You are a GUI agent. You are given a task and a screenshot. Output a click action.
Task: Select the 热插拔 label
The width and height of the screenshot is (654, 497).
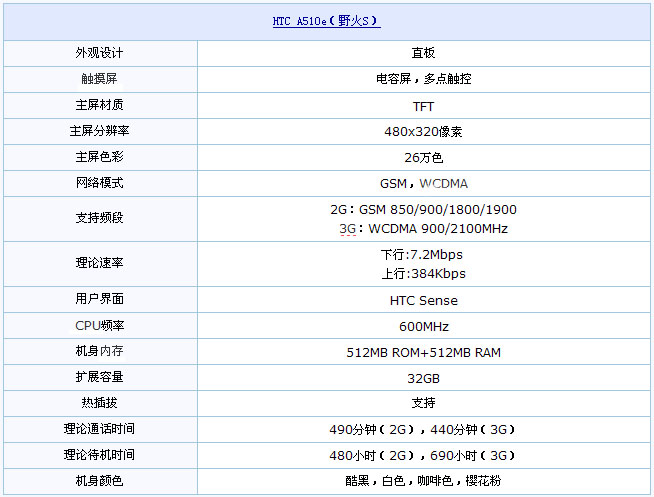tap(99, 403)
